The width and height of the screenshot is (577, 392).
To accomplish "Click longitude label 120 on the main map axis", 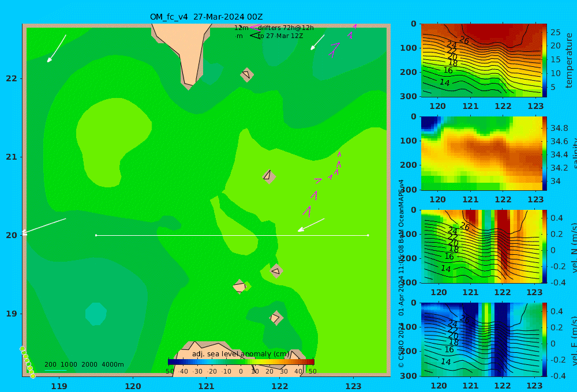I will 133,386.
